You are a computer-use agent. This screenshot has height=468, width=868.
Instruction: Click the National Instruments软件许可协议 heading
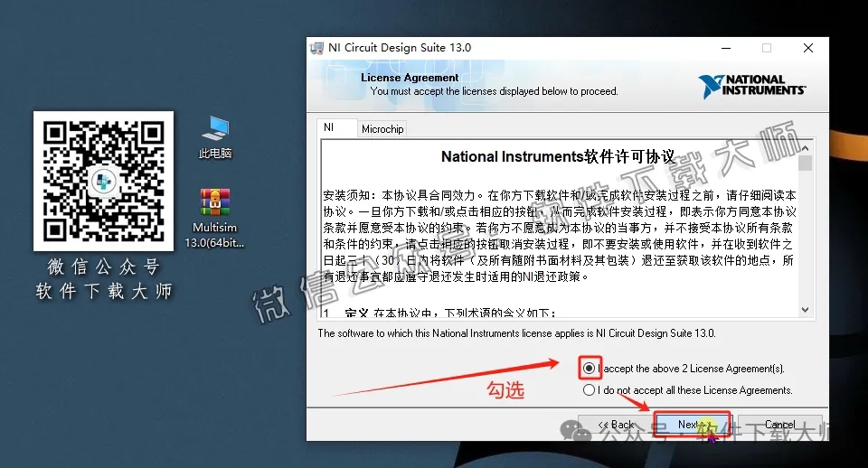[558, 156]
